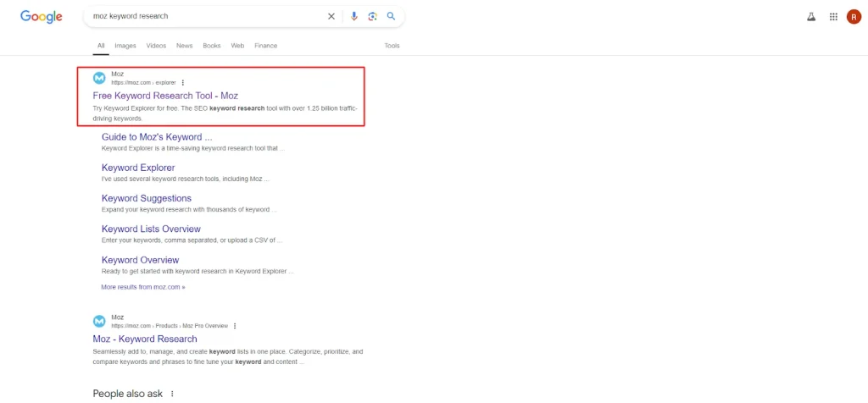Open the Keyword Suggestions sitelink
The height and width of the screenshot is (403, 868).
(x=147, y=198)
